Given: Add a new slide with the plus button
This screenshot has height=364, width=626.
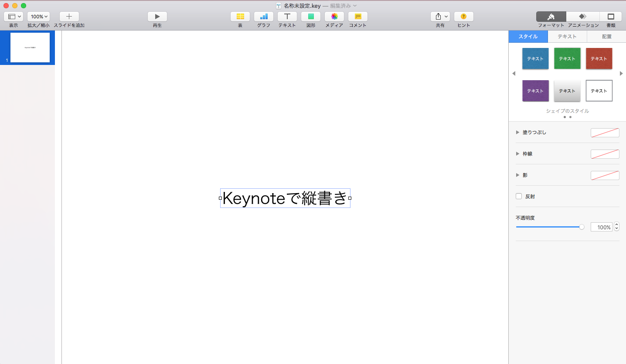Looking at the screenshot, I should click(x=69, y=17).
